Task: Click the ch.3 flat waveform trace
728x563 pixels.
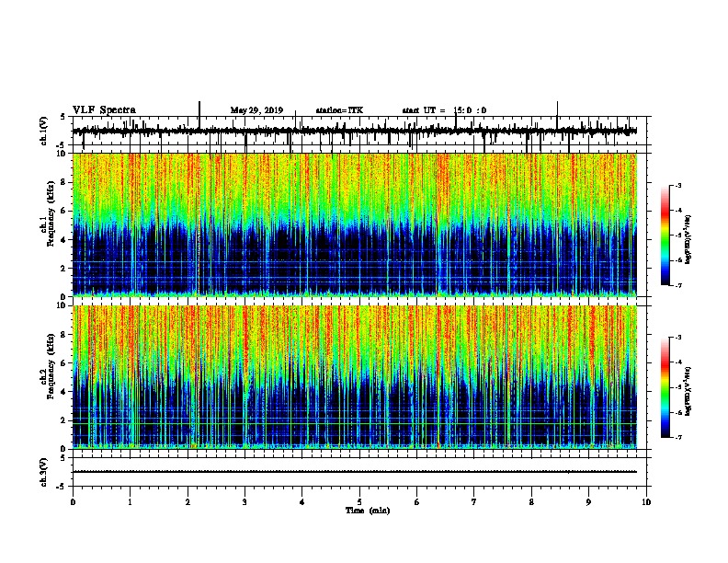Action: pos(355,472)
